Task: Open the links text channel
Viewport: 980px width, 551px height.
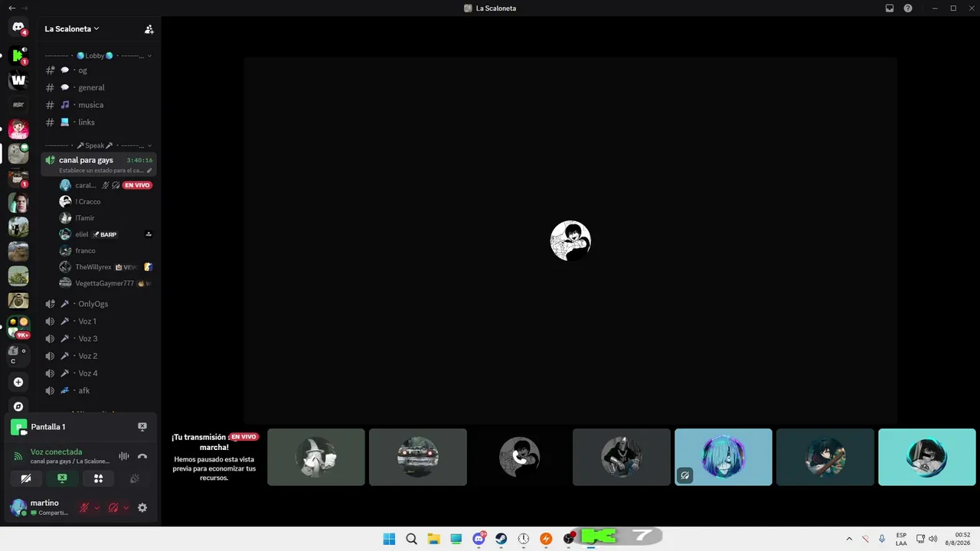Action: 100,122
